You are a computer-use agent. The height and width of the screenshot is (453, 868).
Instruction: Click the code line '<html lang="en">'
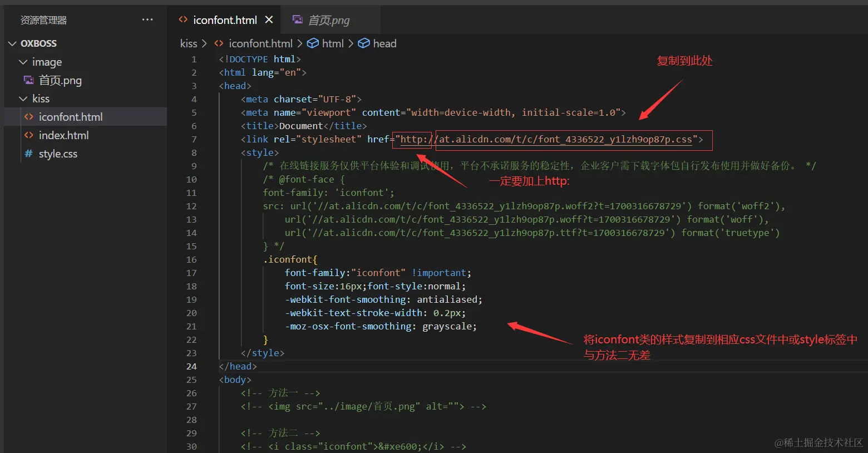coord(263,72)
